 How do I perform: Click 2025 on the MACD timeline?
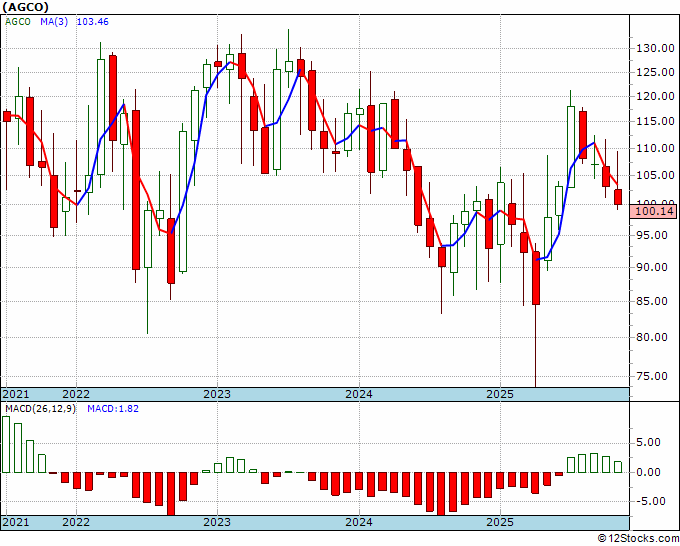pyautogui.click(x=500, y=522)
